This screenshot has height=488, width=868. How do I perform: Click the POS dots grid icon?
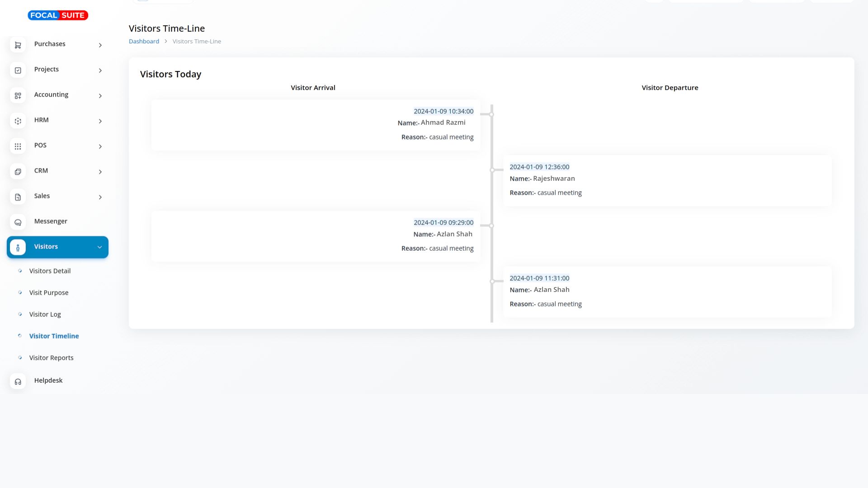(x=18, y=146)
